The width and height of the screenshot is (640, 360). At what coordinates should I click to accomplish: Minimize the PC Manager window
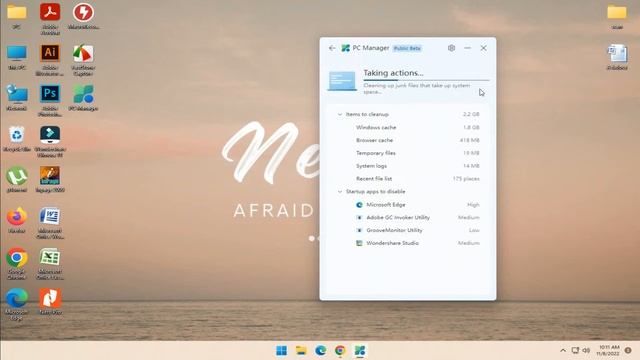point(467,48)
